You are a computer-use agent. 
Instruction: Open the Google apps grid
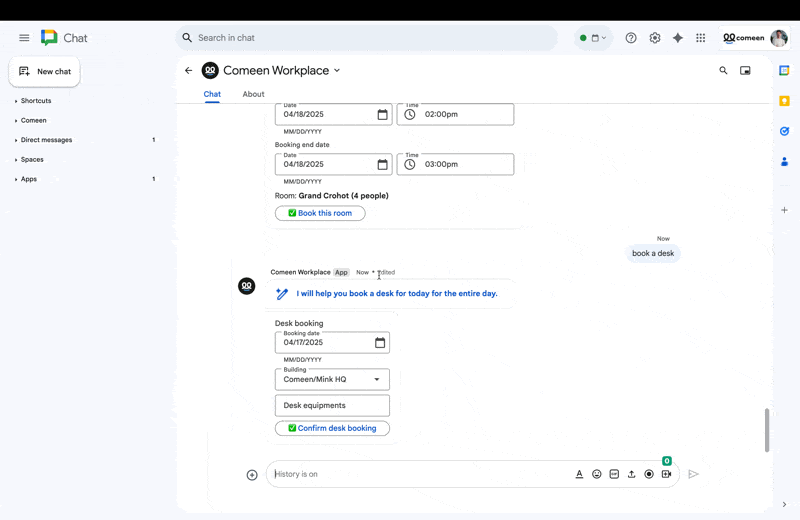pos(701,38)
